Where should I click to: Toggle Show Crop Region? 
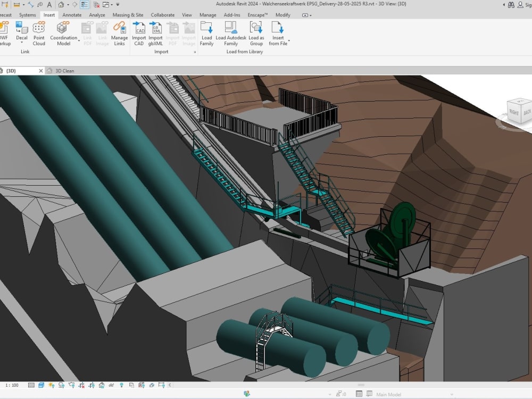[92, 385]
